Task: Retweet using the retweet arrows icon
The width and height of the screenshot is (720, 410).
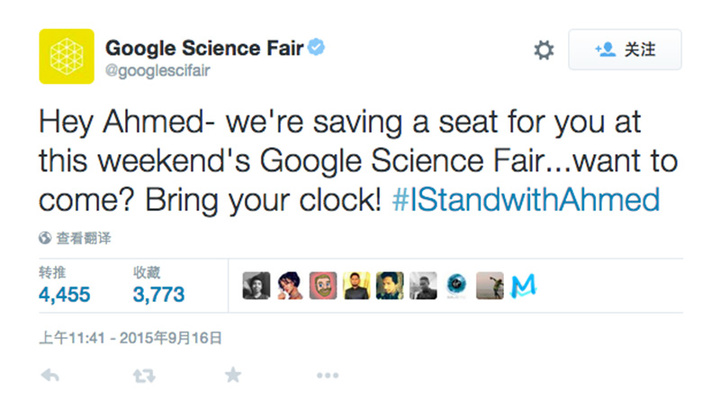Action: coord(144,375)
